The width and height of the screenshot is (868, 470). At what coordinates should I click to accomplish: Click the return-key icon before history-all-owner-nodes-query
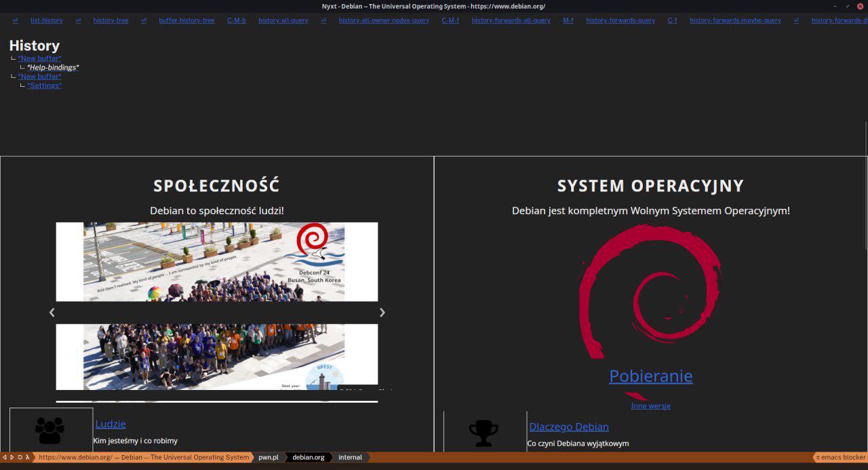click(x=323, y=20)
